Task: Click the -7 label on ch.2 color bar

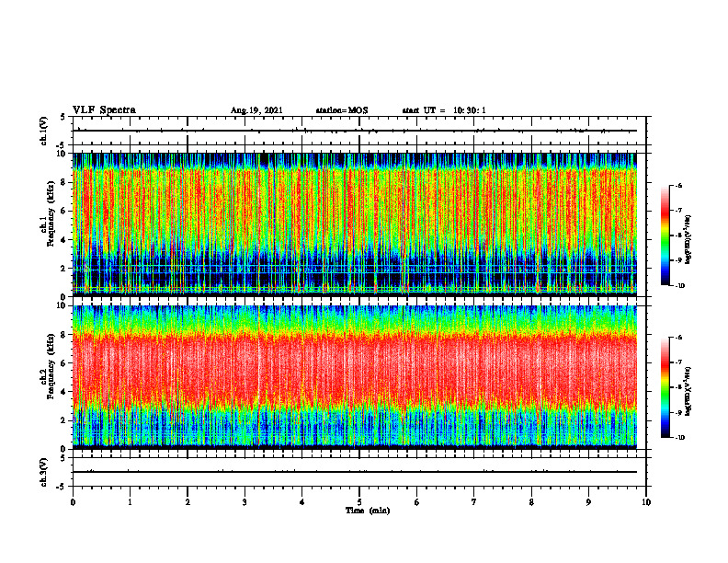Action: click(679, 362)
